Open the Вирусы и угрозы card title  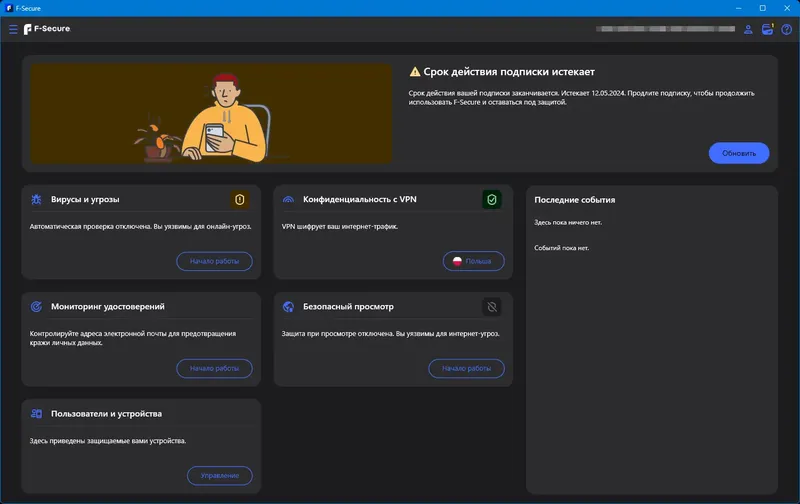pos(85,199)
